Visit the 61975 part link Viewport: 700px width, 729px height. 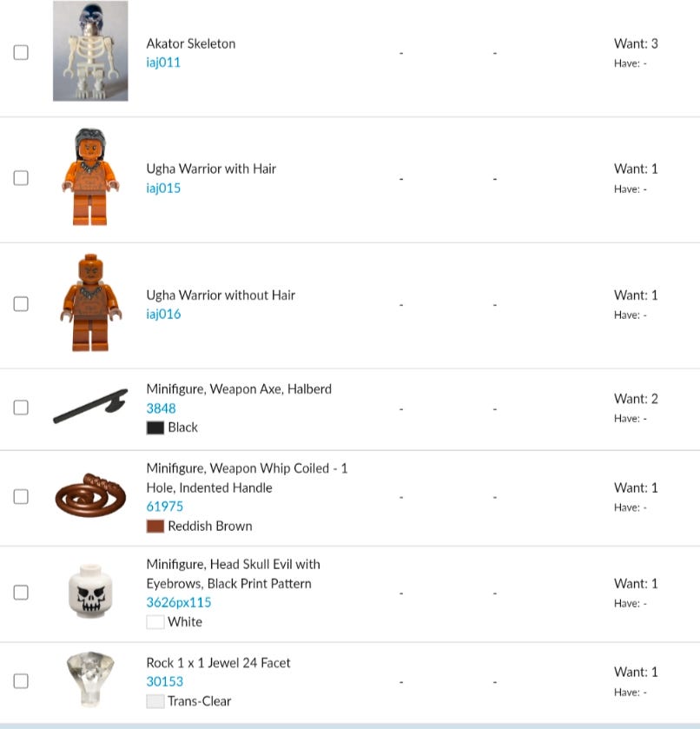coord(164,507)
